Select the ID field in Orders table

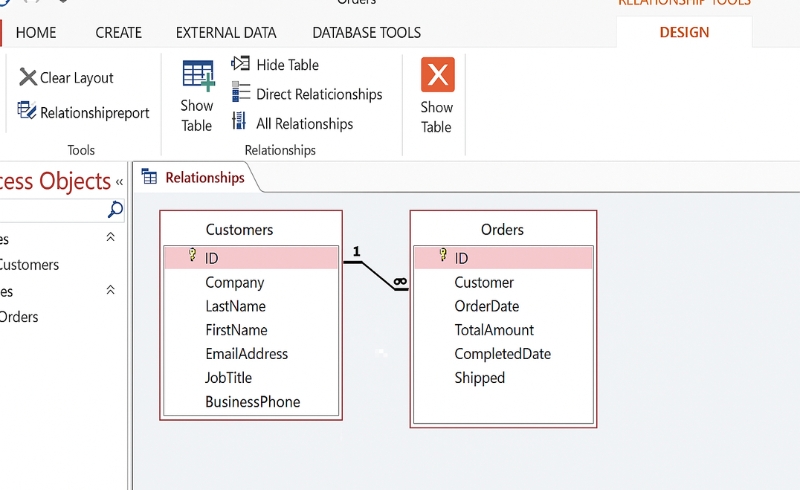tap(503, 258)
